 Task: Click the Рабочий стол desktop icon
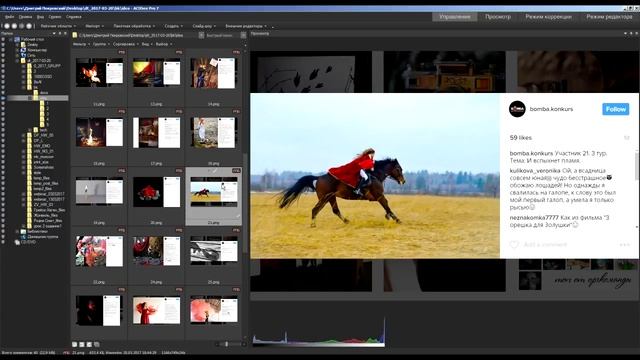(x=17, y=39)
